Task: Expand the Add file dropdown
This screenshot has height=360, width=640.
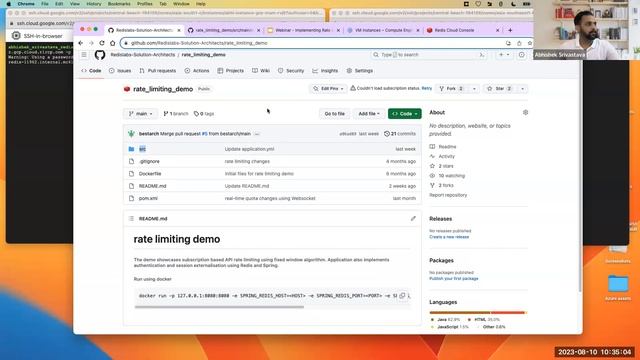Action: tap(369, 113)
